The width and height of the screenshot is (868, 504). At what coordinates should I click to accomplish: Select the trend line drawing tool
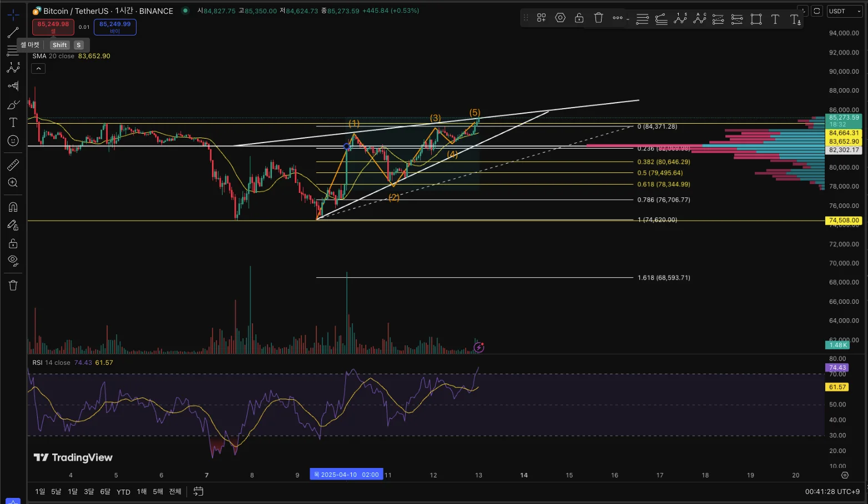click(x=13, y=33)
